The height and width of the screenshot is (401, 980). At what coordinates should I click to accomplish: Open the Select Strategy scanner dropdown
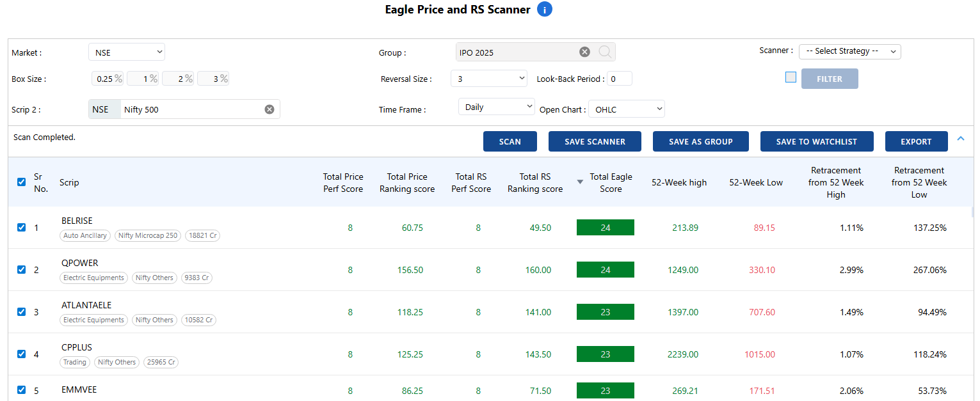(x=849, y=51)
